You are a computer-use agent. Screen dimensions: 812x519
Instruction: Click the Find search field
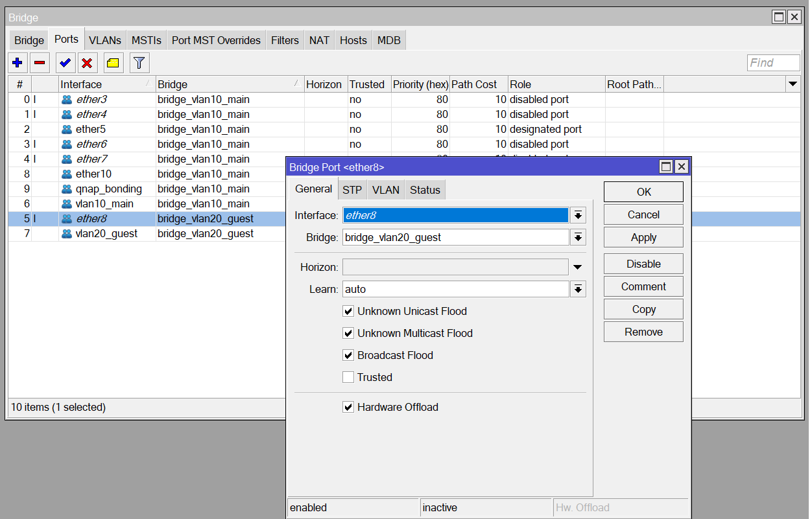[x=773, y=63]
